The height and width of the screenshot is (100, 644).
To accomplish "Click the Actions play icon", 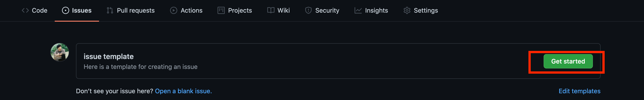I will [173, 10].
